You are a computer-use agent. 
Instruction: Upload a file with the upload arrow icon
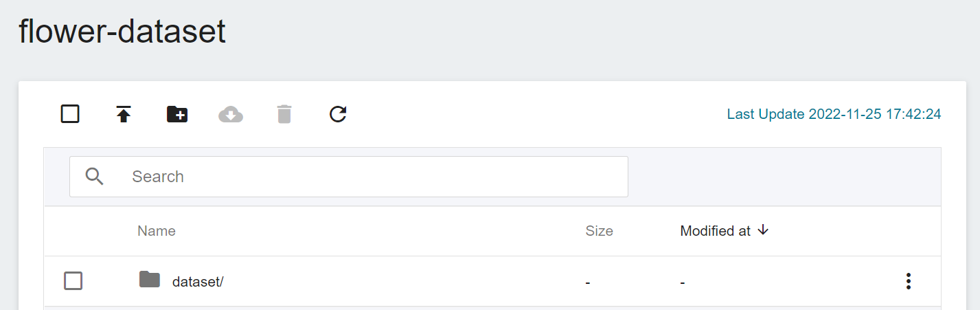124,114
